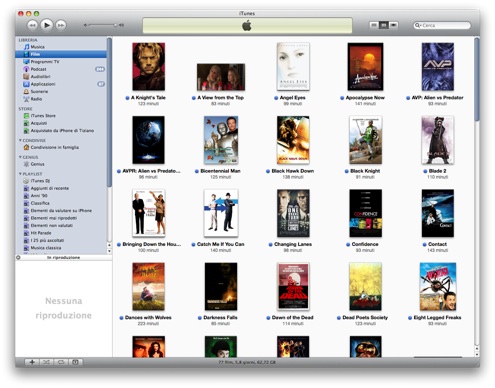Open the Anni '90 playlist
Screen dimensions: 495x388
[x=39, y=196]
